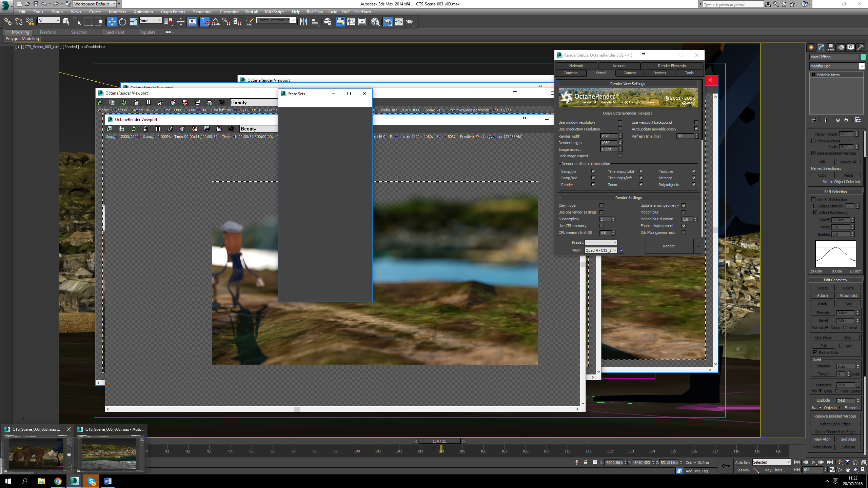Enable the Clay mode checkbox
The width and height of the screenshot is (868, 488).
coord(601,205)
